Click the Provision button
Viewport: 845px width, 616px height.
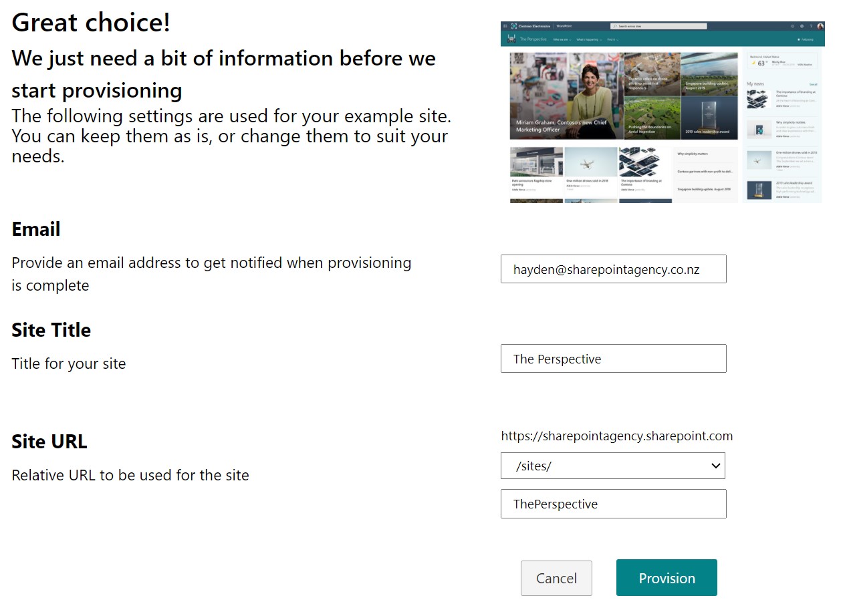pos(667,578)
